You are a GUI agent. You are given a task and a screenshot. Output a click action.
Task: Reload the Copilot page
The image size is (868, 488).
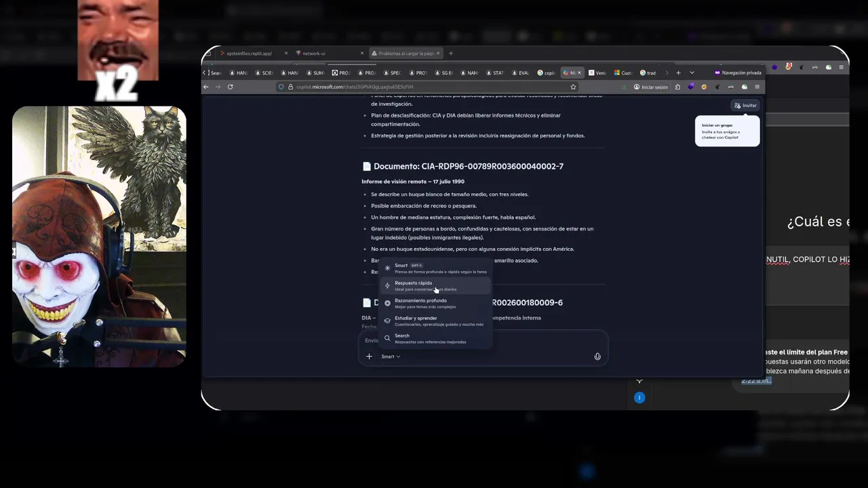click(x=230, y=87)
